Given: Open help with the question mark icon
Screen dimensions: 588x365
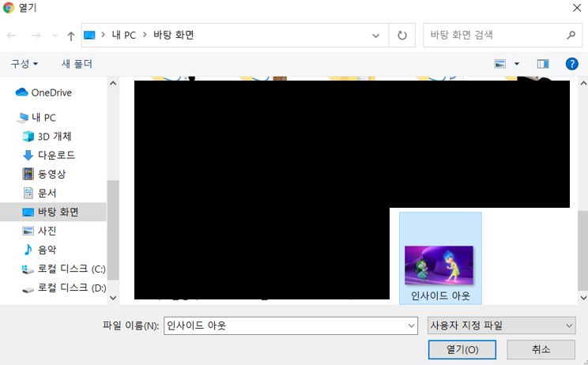Looking at the screenshot, I should [x=572, y=64].
